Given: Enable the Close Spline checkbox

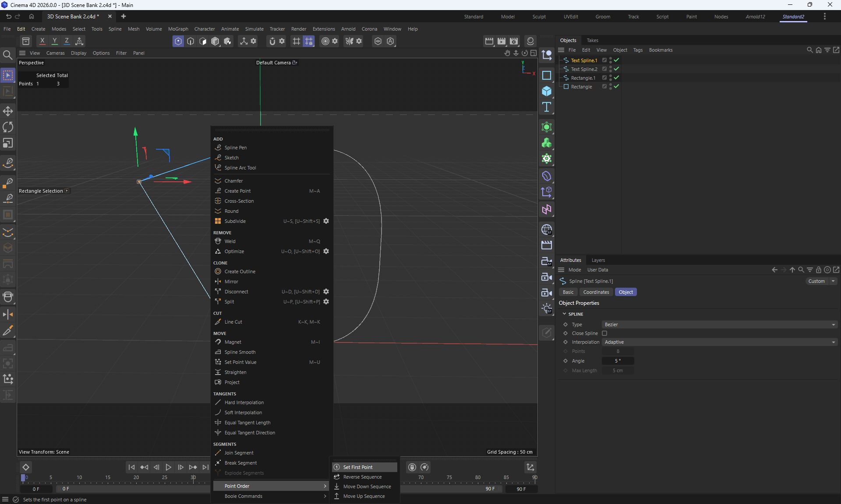Looking at the screenshot, I should coord(604,333).
